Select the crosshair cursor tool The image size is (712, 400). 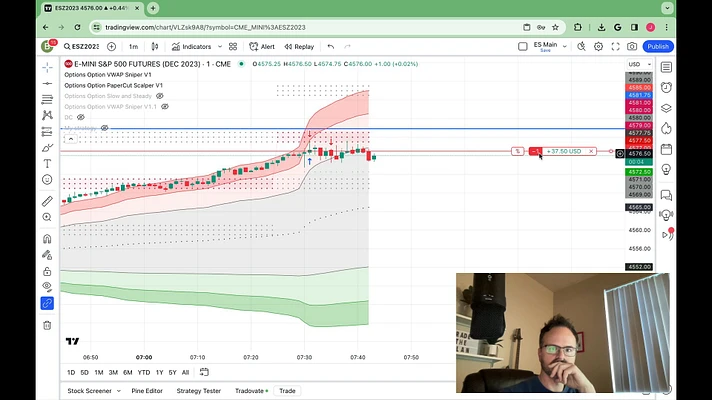[x=47, y=67]
